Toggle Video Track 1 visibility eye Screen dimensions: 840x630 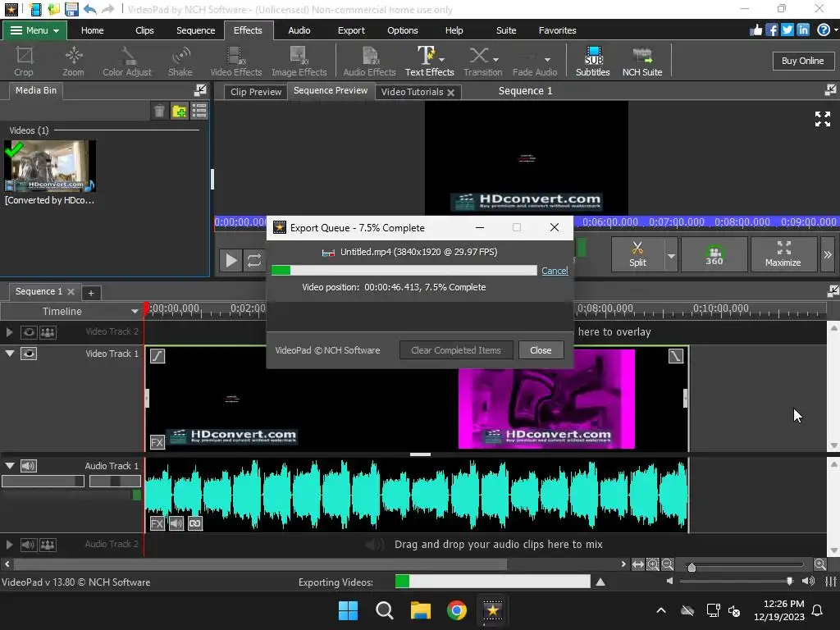(29, 354)
